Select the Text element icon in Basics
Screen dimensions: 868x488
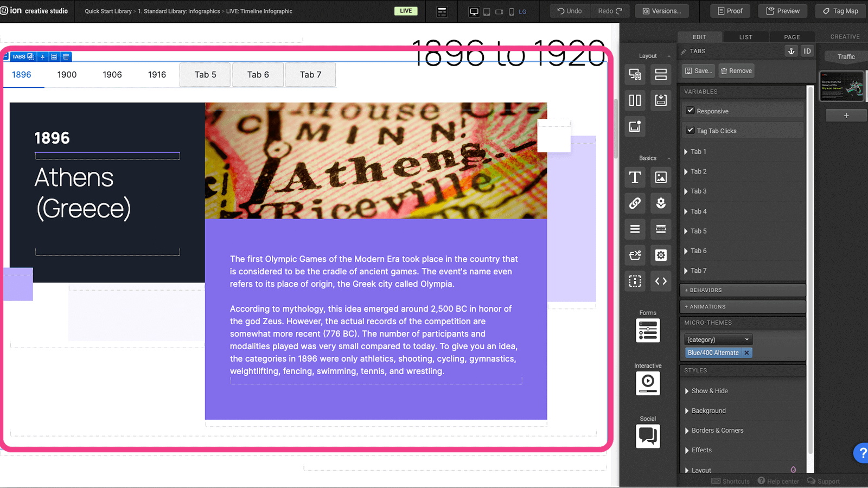tap(635, 177)
